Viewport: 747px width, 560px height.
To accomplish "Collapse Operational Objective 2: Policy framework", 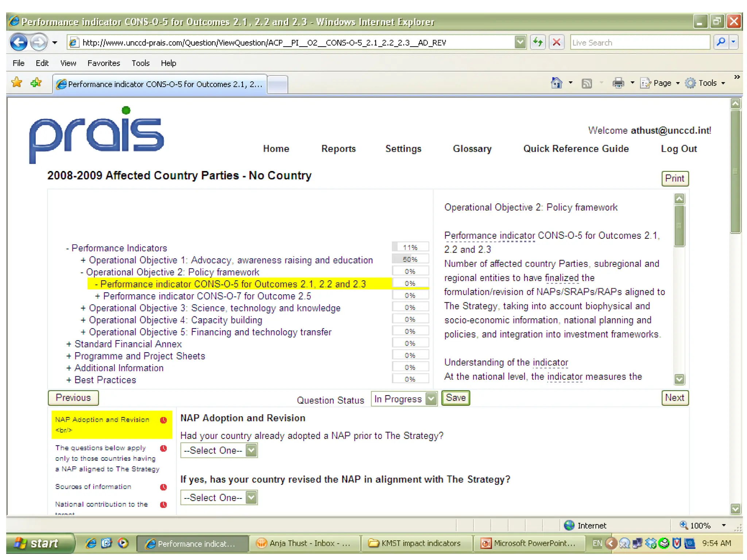I will 82,272.
